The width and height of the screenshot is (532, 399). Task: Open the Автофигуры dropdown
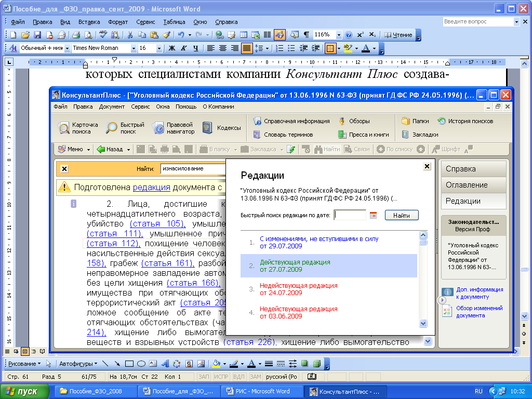click(78, 364)
